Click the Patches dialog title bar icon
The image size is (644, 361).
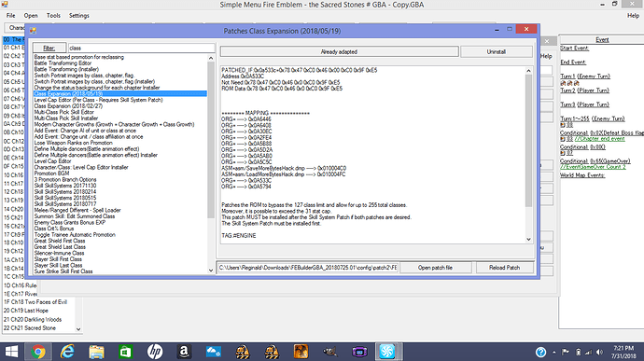click(x=34, y=31)
